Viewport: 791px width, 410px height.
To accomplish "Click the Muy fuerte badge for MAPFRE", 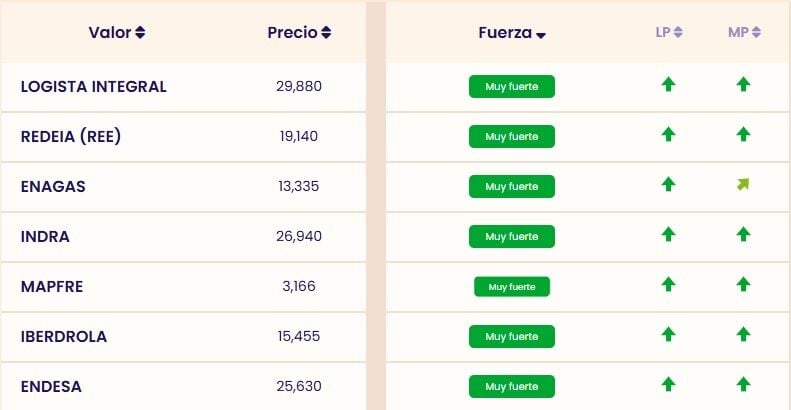I will click(x=512, y=286).
